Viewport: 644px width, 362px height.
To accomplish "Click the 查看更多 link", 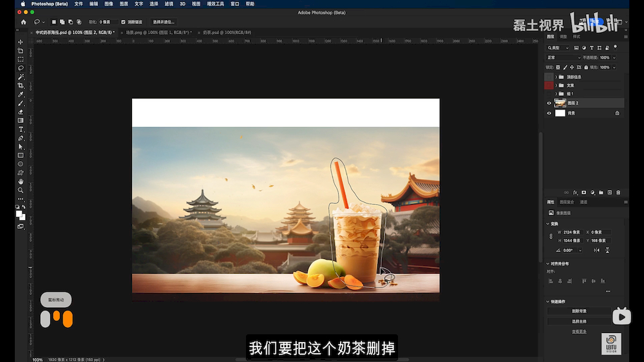I will [579, 332].
